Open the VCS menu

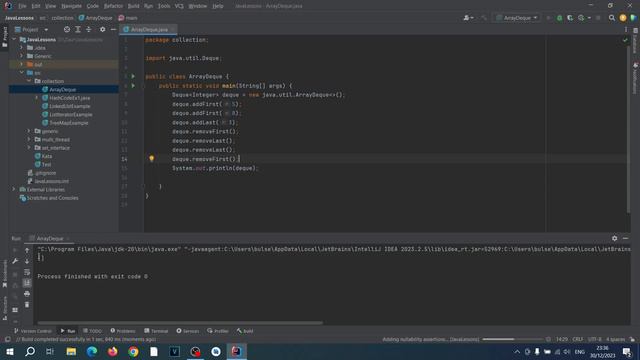pyautogui.click(x=179, y=6)
